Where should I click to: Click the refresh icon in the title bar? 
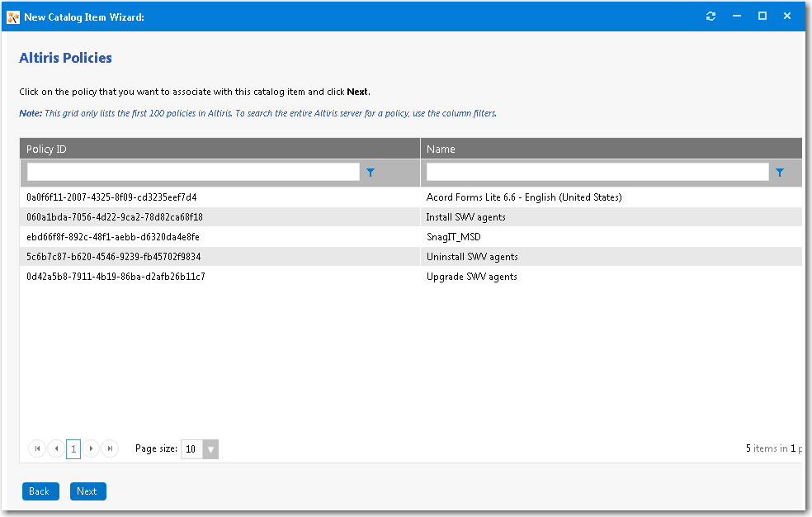(x=710, y=15)
